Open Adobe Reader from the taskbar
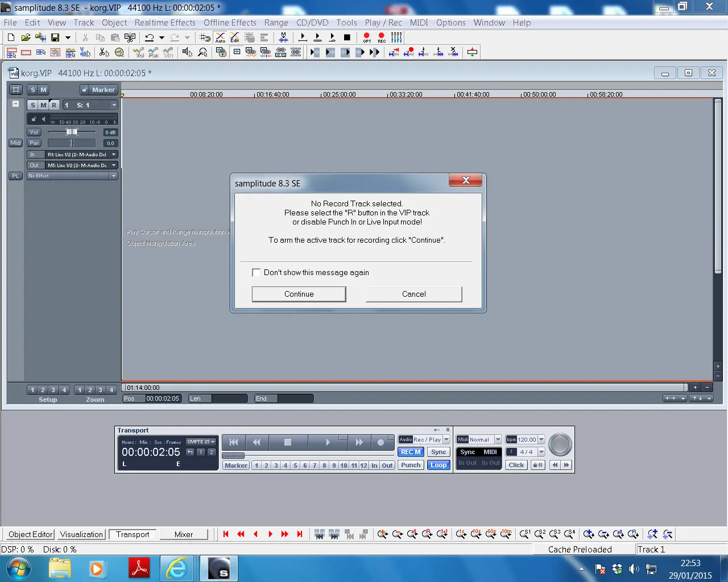Screen dimensions: 728x582 point(140,568)
